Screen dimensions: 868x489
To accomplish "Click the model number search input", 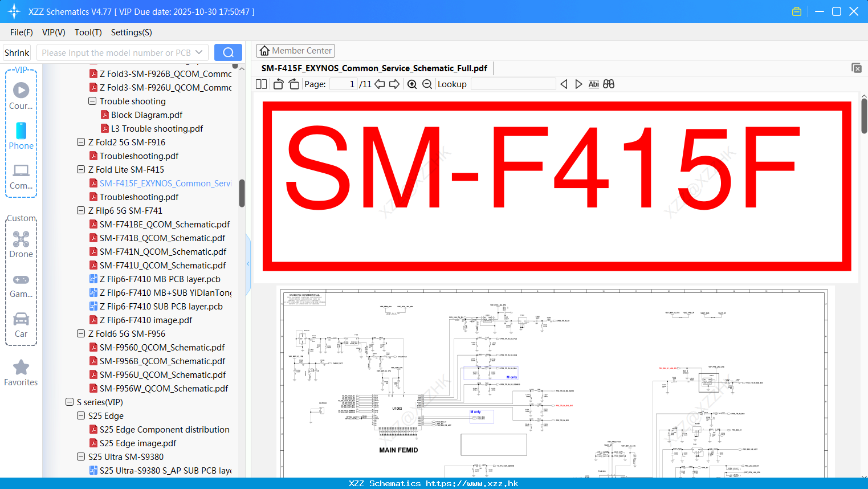I will coord(116,52).
